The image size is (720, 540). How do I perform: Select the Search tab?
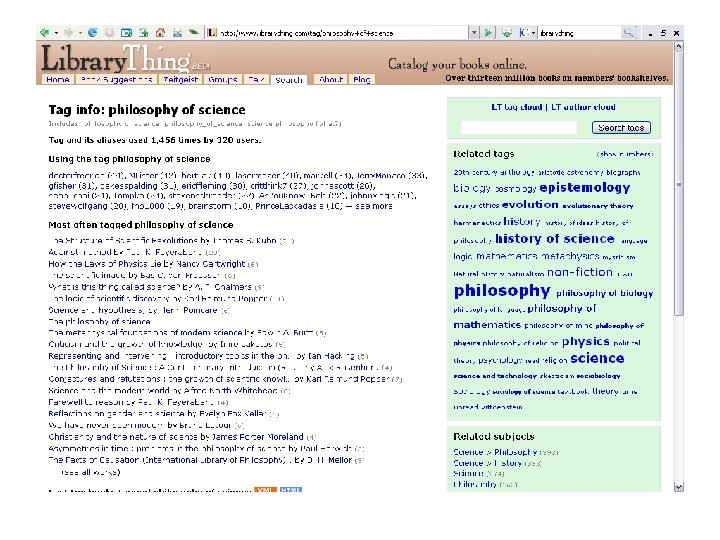pos(289,80)
